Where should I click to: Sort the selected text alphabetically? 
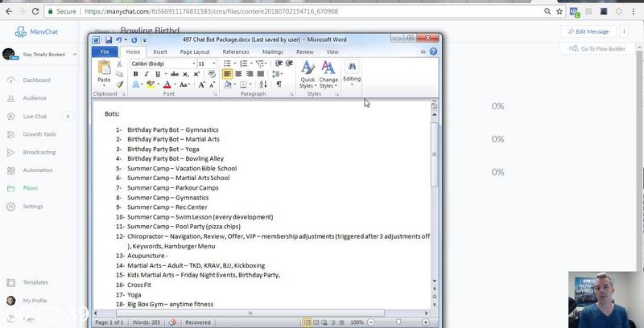[263, 84]
